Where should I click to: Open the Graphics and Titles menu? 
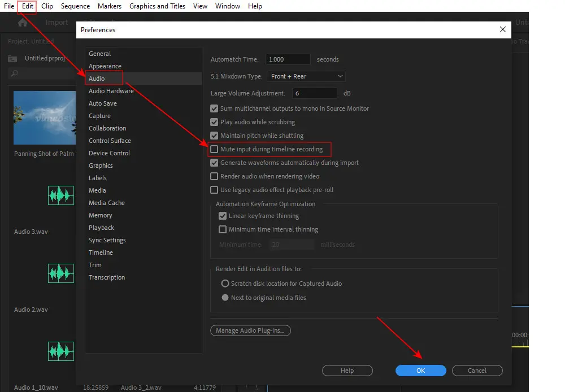click(157, 6)
